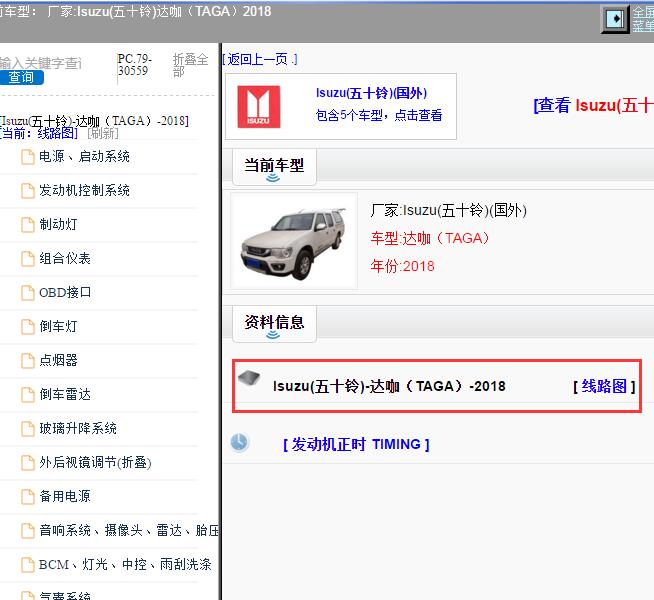Open the 线路图 wiring diagram link

604,386
